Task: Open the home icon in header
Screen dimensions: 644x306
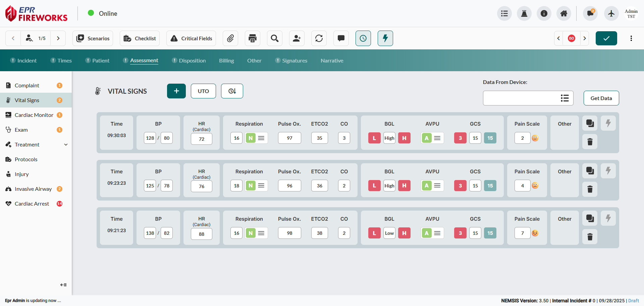Action: click(564, 13)
